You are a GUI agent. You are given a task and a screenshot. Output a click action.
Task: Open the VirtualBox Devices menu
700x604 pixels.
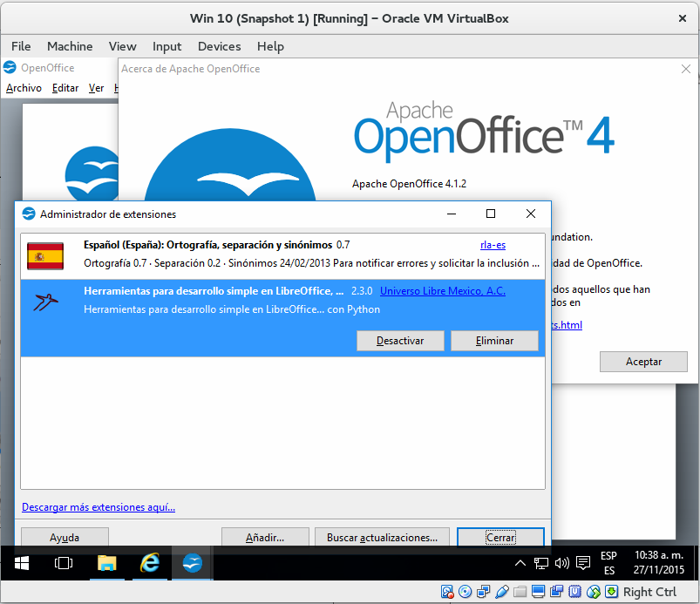219,46
